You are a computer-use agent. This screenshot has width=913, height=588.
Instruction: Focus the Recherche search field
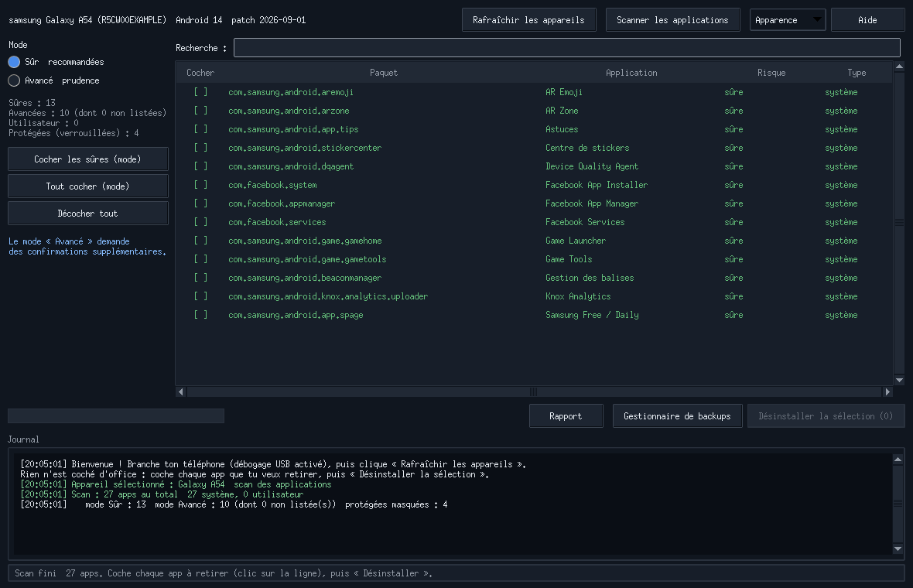click(567, 48)
